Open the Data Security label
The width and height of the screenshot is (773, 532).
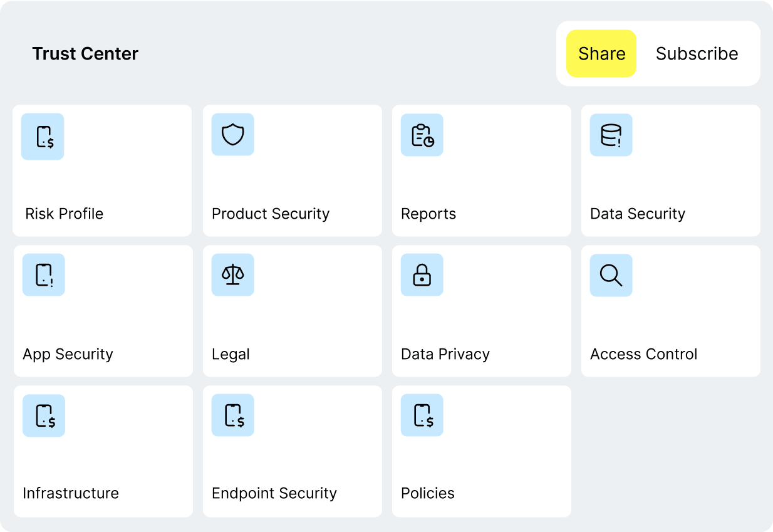(x=637, y=214)
